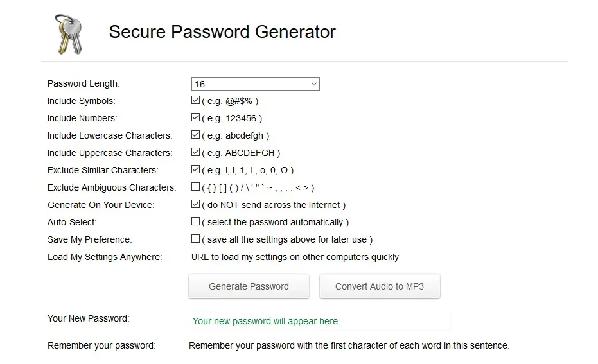Click the Secure Password Generator heading
Screen dimensions: 598x364
click(x=222, y=31)
